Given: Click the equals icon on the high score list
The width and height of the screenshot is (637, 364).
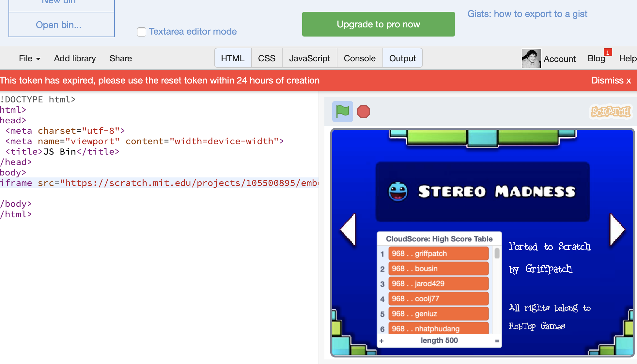Looking at the screenshot, I should 497,340.
